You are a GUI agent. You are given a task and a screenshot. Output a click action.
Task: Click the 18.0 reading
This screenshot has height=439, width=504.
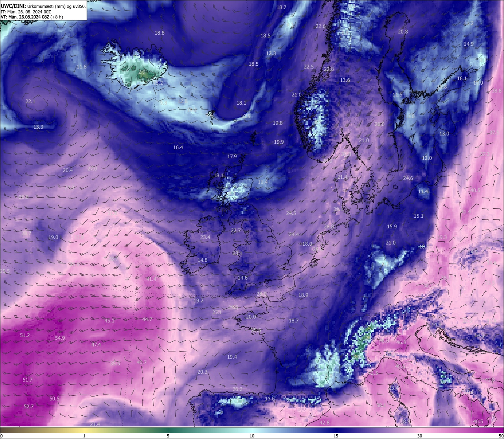pos(307,244)
